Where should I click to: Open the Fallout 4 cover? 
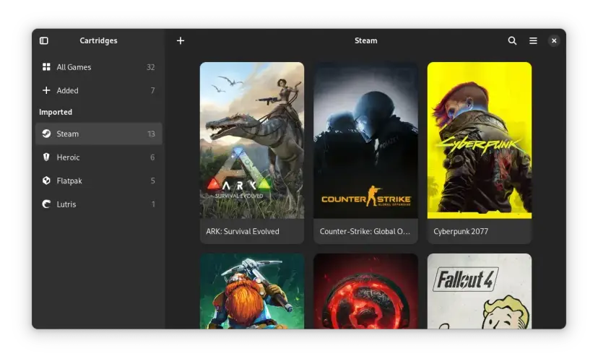tap(480, 291)
